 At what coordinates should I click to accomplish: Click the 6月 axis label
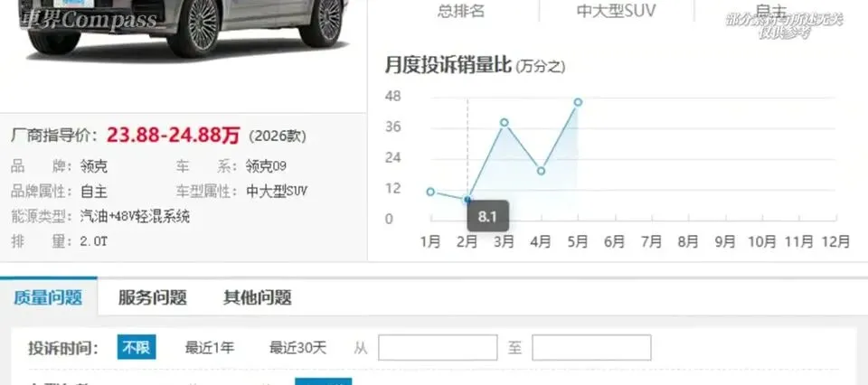click(615, 241)
